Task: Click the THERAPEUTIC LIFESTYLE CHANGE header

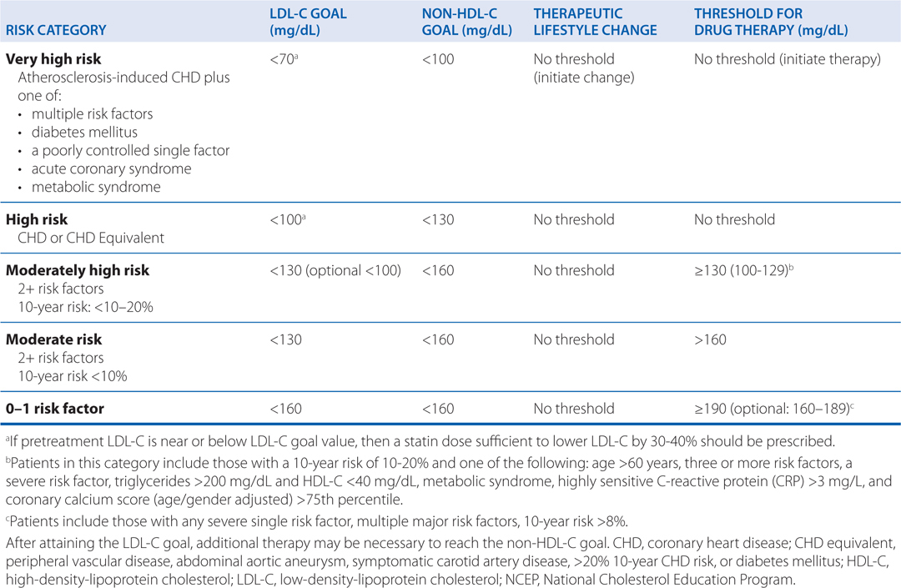Action: [595, 22]
